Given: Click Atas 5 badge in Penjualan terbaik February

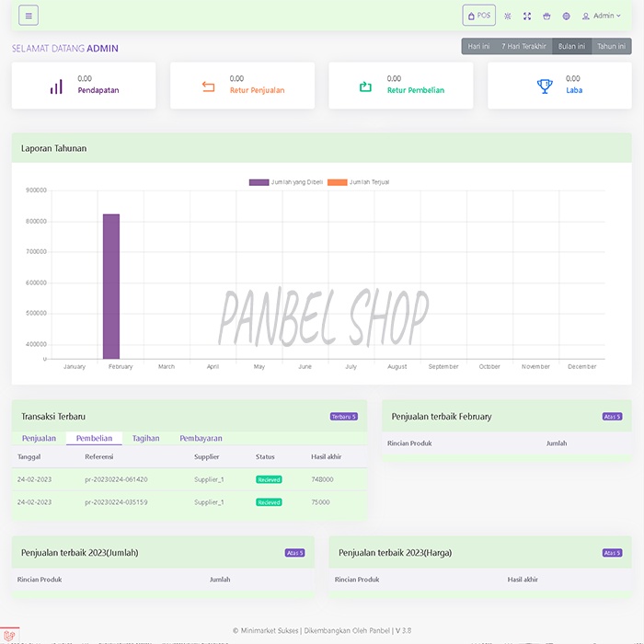Looking at the screenshot, I should point(612,417).
